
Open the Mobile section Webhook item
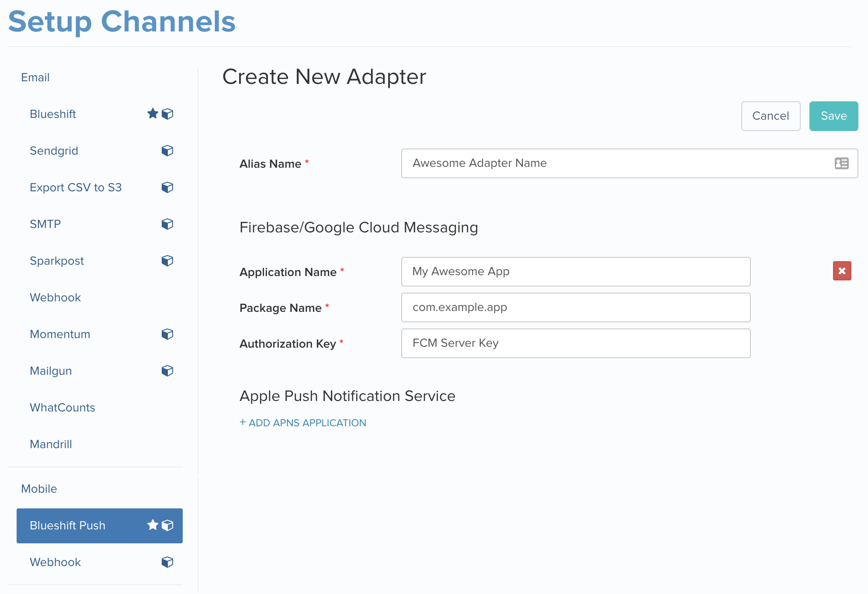pos(56,562)
